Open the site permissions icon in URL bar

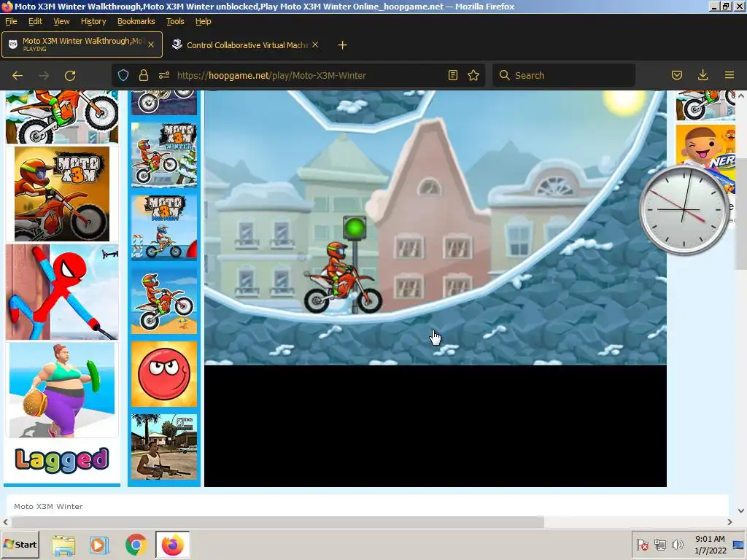coord(164,75)
